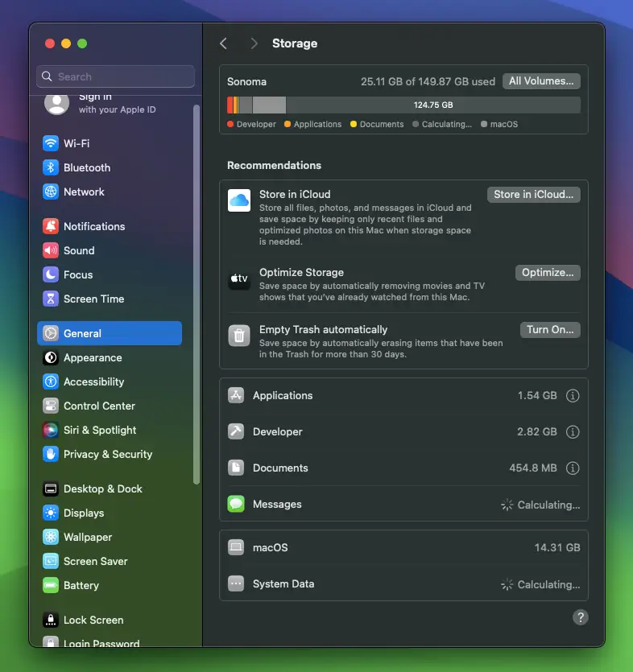Image resolution: width=633 pixels, height=672 pixels.
Task: Select General in the sidebar
Action: pyautogui.click(x=110, y=333)
